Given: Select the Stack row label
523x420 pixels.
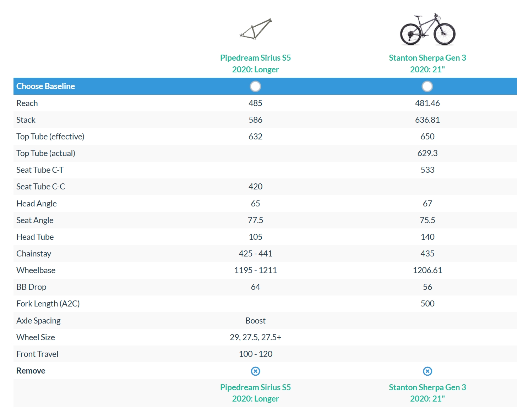Looking at the screenshot, I should point(26,120).
